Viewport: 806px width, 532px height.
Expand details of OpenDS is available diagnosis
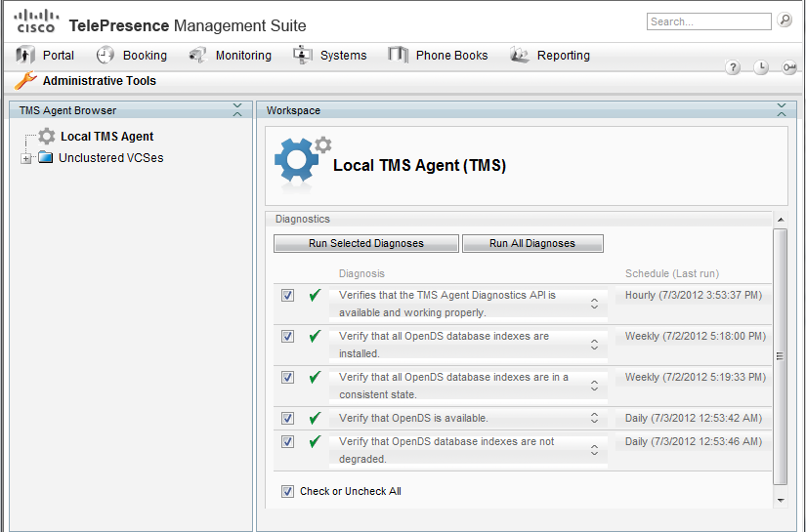(594, 418)
